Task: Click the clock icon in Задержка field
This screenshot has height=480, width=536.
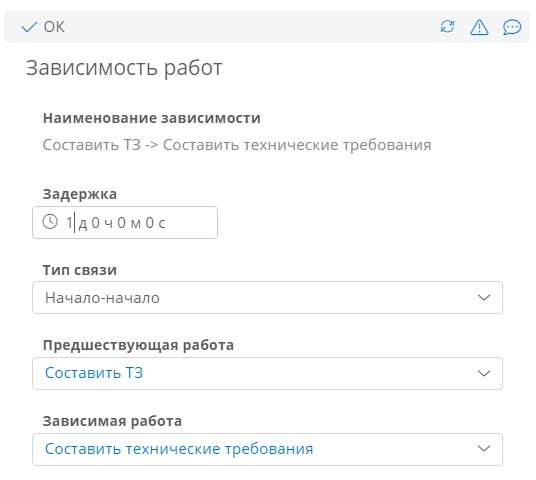Action: [50, 222]
